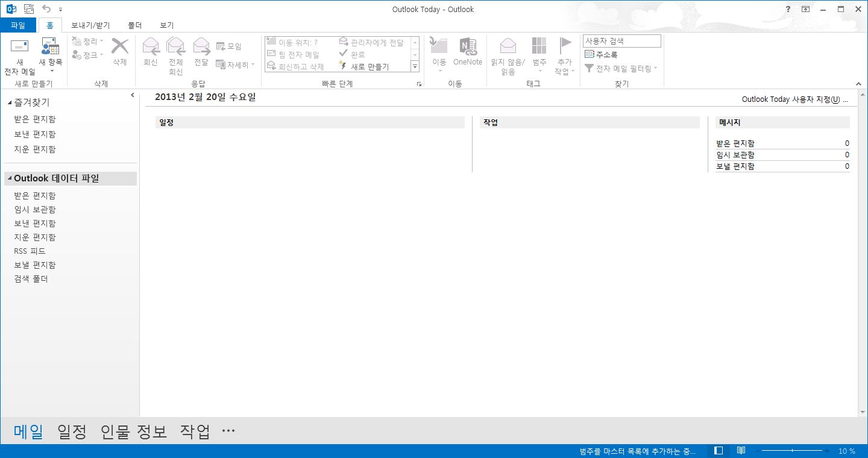868x458 pixels.
Task: Click the 회신 reply icon
Action: pyautogui.click(x=151, y=46)
